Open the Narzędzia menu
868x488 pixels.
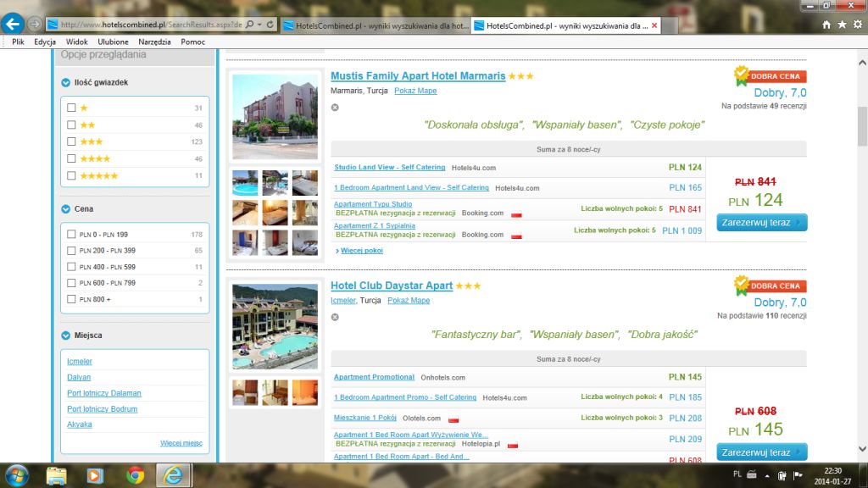click(154, 42)
